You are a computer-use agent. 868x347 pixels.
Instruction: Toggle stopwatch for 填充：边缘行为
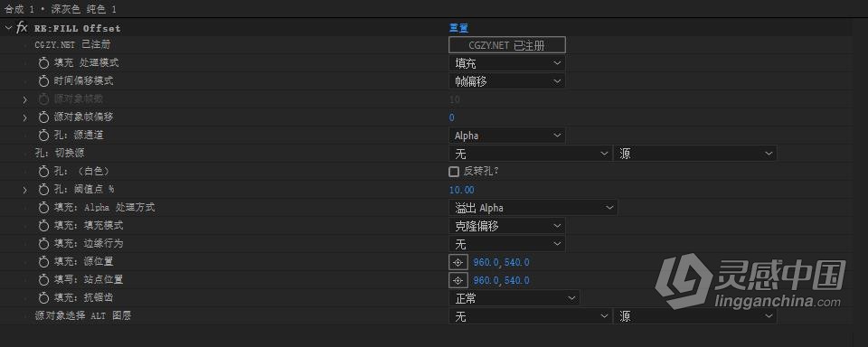(43, 244)
